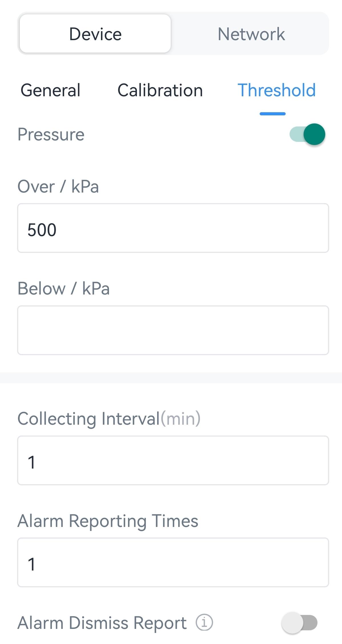The image size is (342, 644).
Task: Click the "Collecting Interval(min)" label
Action: 109,419
